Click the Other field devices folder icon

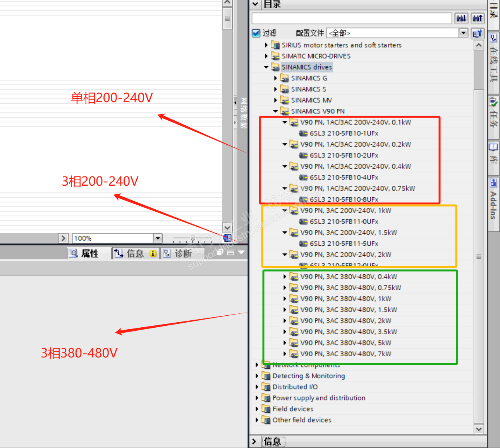tap(266, 420)
